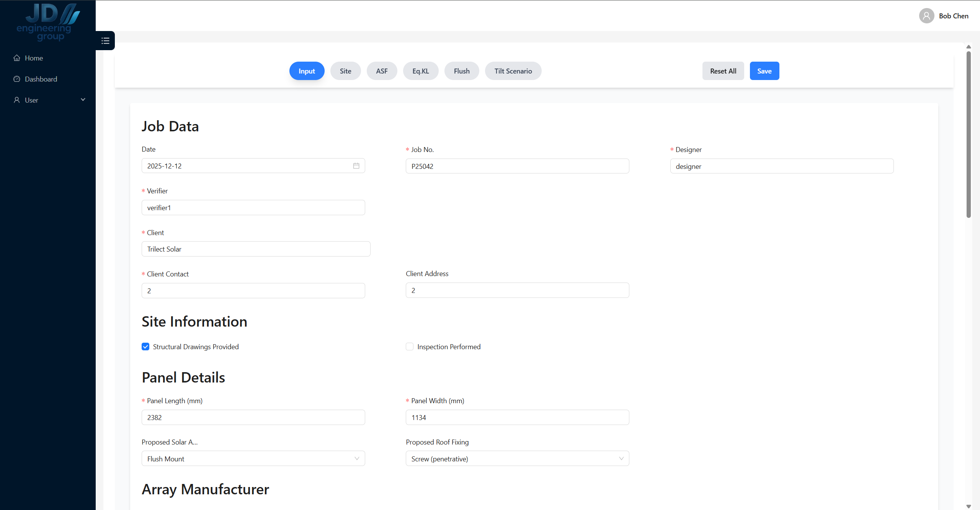Open the date picker calendar icon

point(356,166)
